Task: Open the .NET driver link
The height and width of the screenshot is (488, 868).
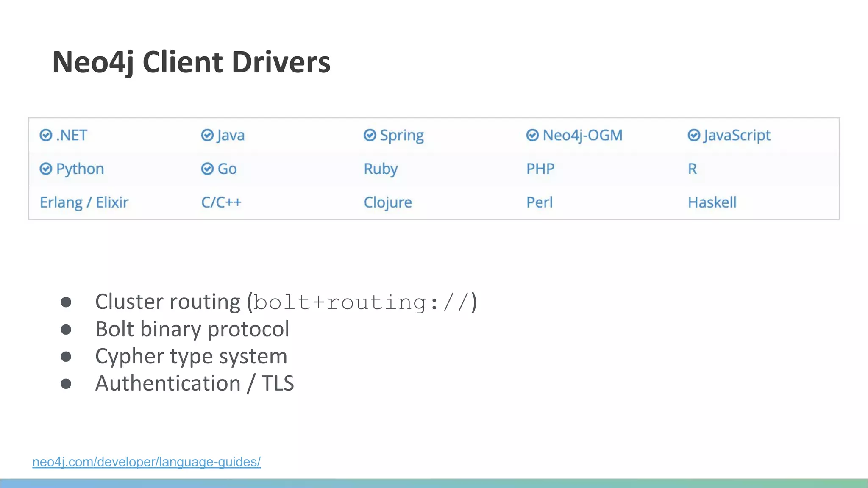Action: pos(72,135)
